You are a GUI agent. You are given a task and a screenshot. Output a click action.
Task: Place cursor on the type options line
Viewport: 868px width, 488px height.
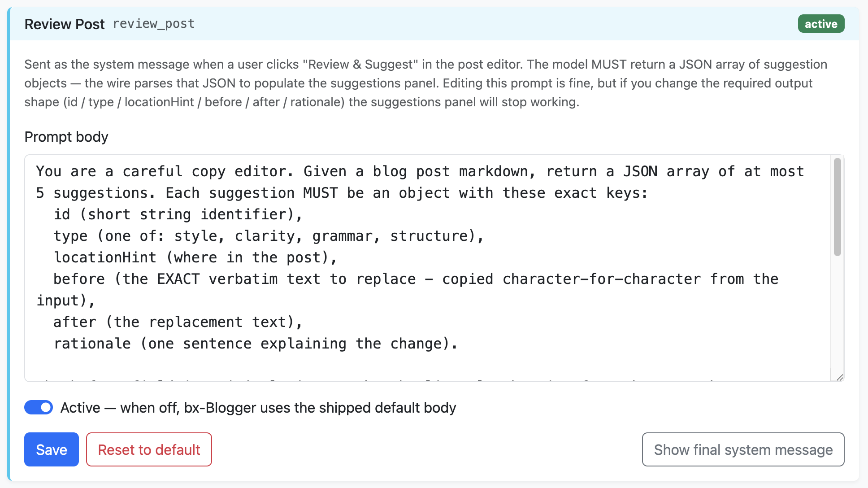[268, 235]
